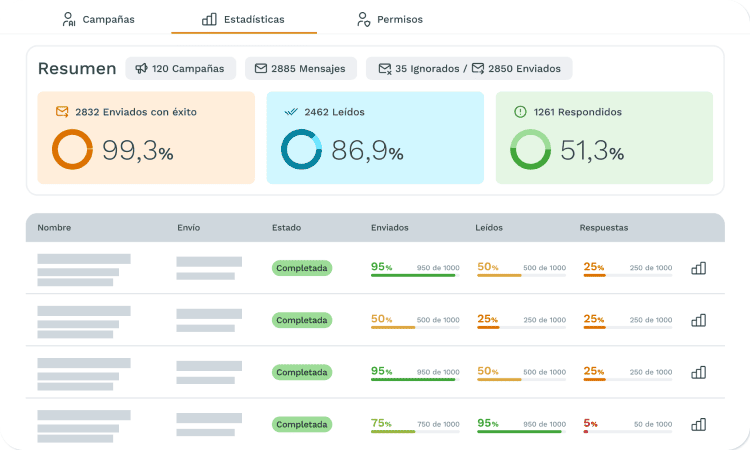Image resolution: width=750 pixels, height=450 pixels.
Task: Click the double-check icon next to 2462 Leídos
Action: [x=291, y=112]
